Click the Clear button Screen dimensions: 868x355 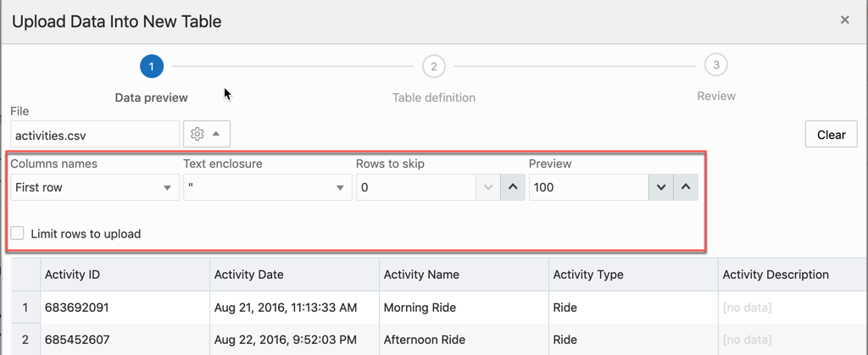coord(832,135)
